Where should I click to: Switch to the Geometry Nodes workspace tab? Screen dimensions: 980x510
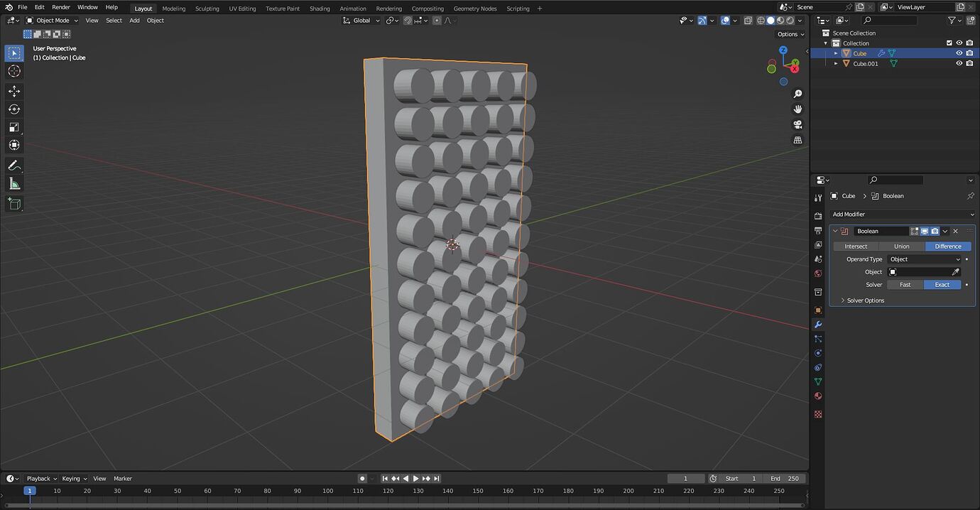tap(475, 9)
